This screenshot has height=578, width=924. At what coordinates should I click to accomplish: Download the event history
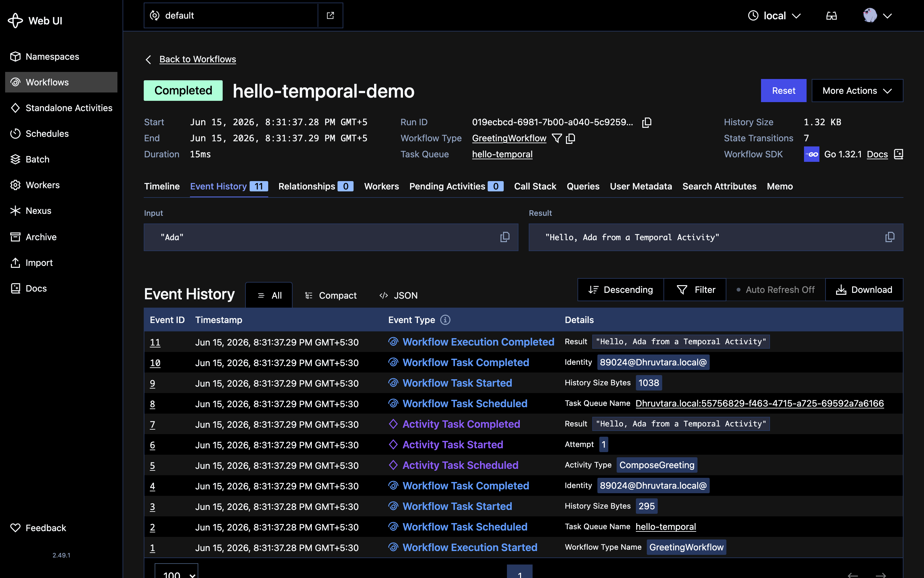click(864, 290)
